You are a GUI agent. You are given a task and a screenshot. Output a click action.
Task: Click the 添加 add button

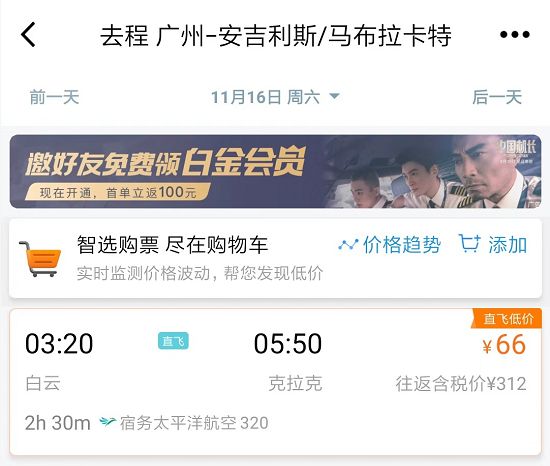click(x=493, y=244)
